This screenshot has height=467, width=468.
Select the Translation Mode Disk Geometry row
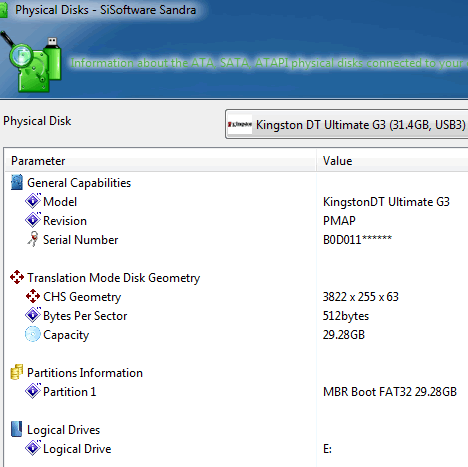237,278
